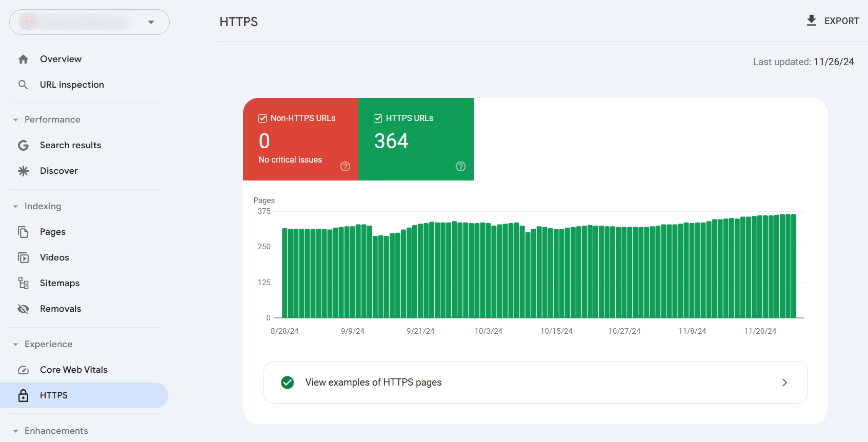Go to Discover report
The image size is (868, 442).
tap(84, 171)
